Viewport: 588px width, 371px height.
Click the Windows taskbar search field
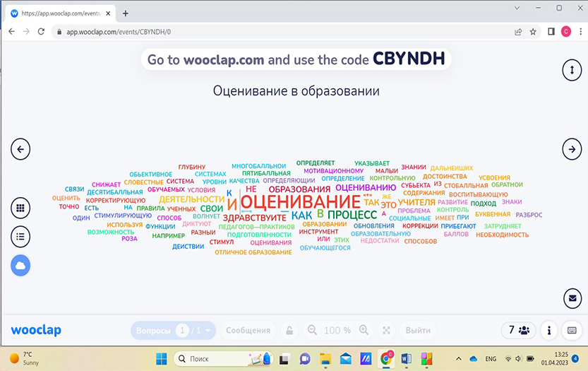tap(219, 358)
